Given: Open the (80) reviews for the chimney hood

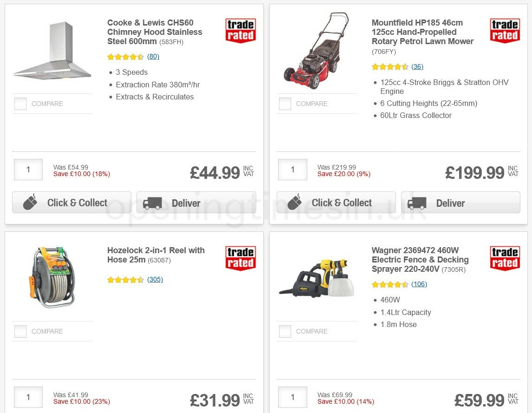Looking at the screenshot, I should [x=153, y=56].
